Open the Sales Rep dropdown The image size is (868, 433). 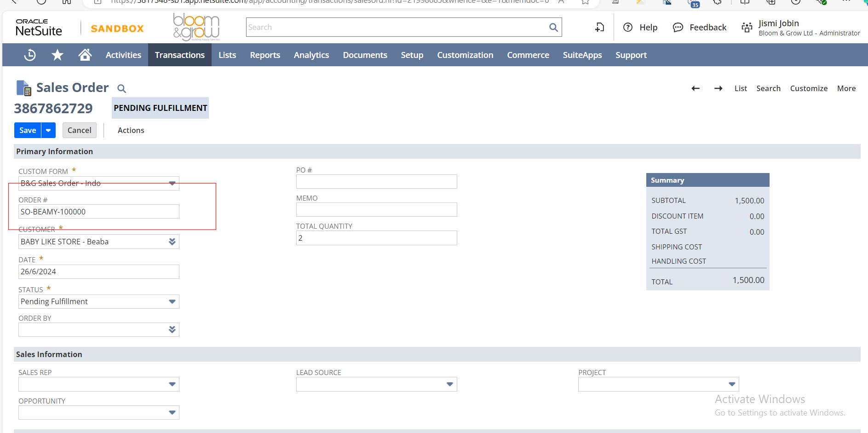(x=172, y=384)
